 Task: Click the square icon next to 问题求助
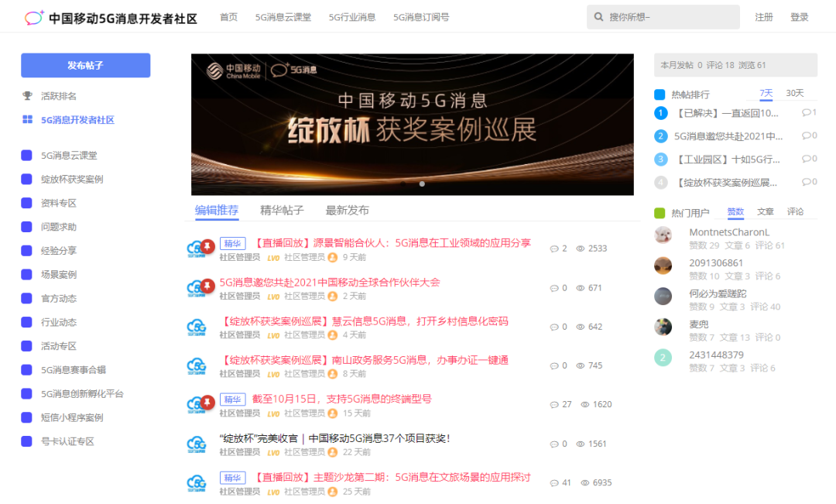point(26,227)
